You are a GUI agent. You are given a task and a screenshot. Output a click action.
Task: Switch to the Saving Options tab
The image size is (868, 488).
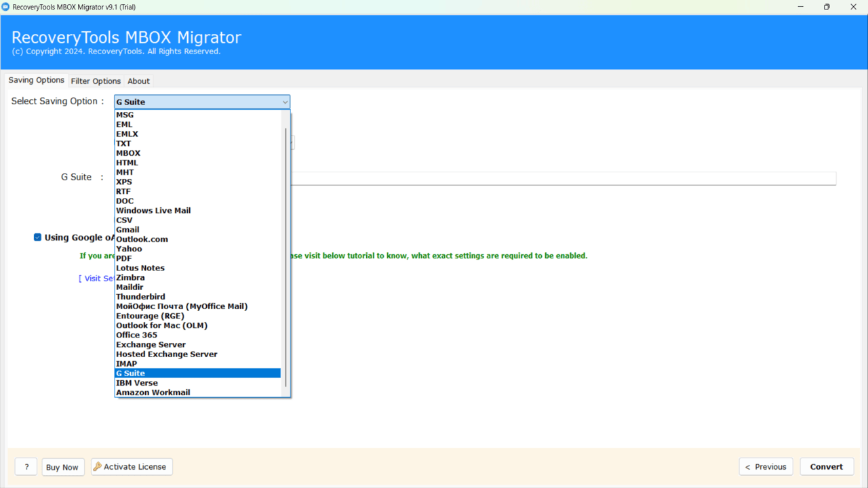pos(37,80)
